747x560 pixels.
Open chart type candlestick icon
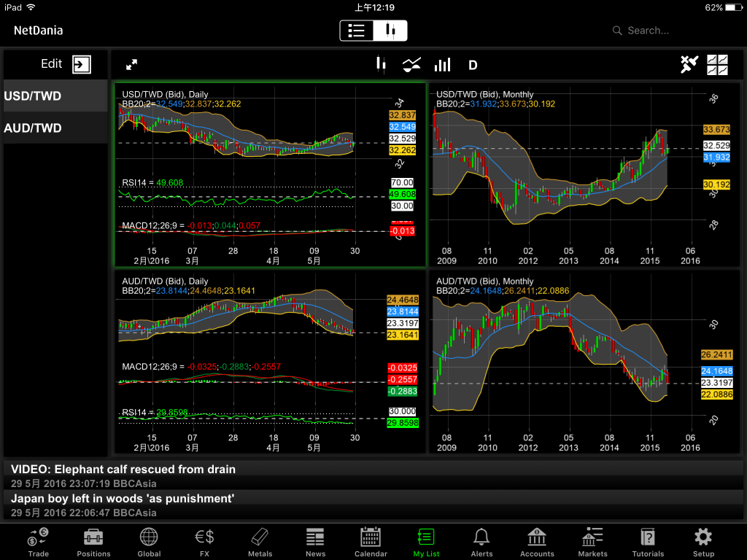(380, 65)
